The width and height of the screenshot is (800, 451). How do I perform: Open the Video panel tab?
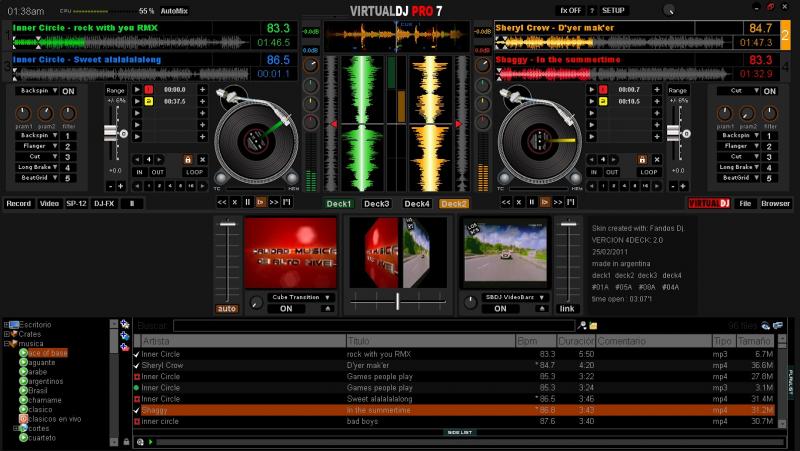[x=49, y=203]
